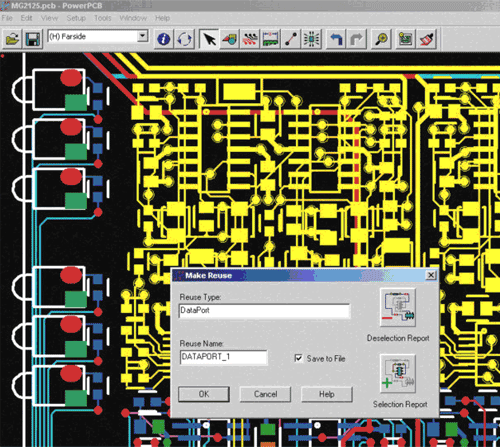The height and width of the screenshot is (447, 500).
Task: Click the dimensioning board icon
Action: [x=270, y=39]
